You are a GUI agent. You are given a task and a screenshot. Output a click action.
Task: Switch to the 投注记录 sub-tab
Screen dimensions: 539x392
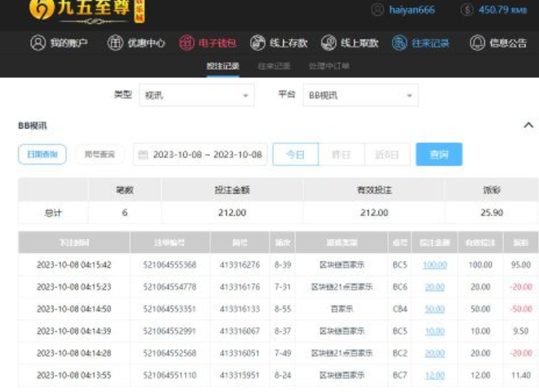click(x=223, y=65)
